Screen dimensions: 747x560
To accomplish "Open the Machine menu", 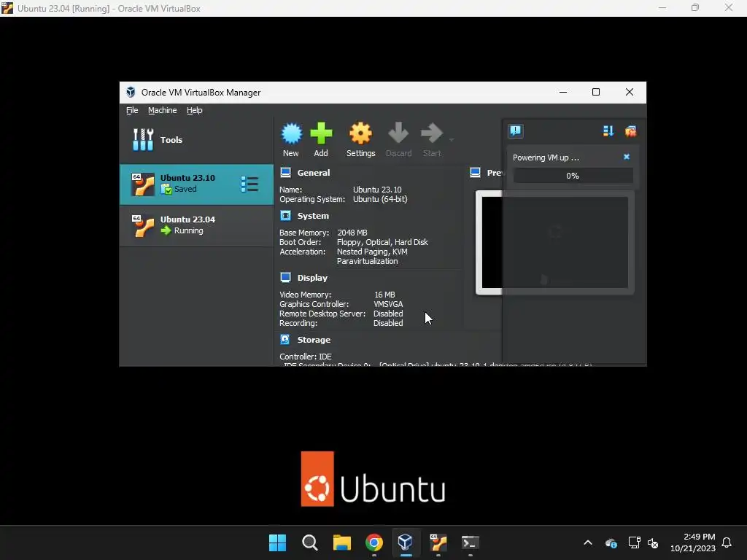I will [x=162, y=110].
